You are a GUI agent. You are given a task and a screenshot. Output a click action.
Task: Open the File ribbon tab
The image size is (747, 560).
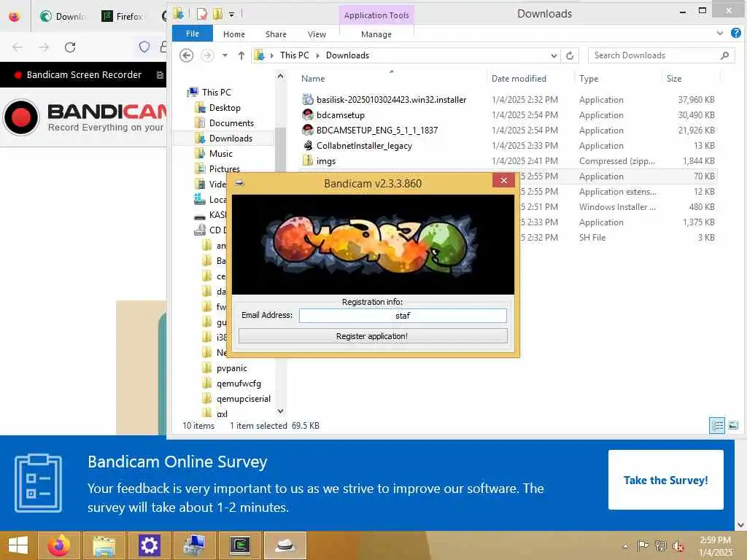tap(193, 34)
